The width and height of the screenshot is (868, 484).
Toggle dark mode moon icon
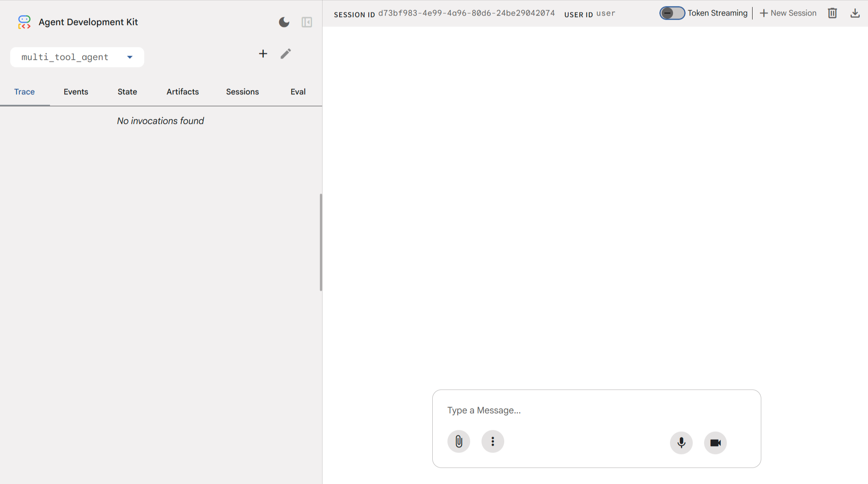pos(284,22)
